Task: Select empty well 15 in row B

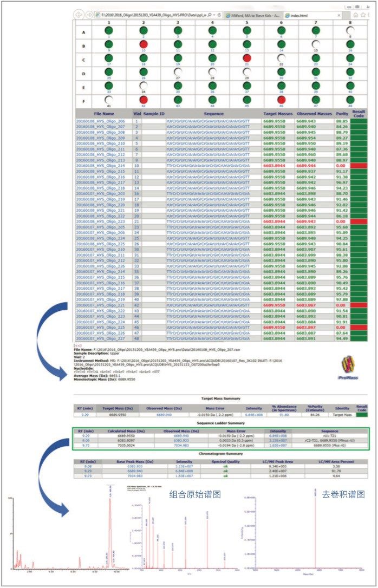Action: pos(316,44)
